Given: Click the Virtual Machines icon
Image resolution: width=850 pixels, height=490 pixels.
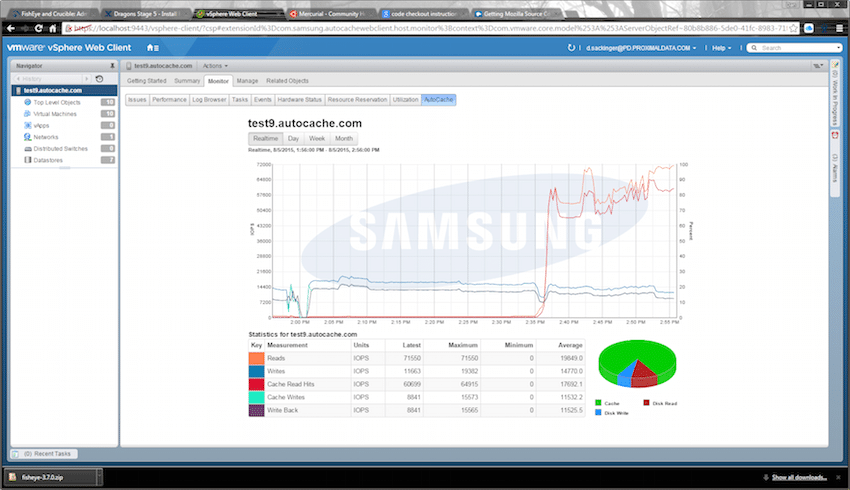Looking at the screenshot, I should pyautogui.click(x=28, y=114).
